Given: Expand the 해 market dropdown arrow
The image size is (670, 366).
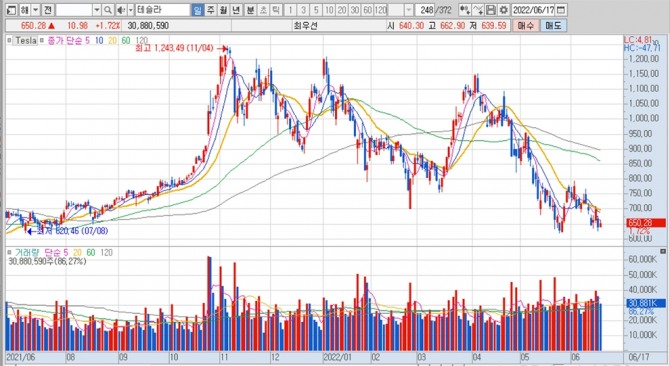Looking at the screenshot, I should coord(36,10).
